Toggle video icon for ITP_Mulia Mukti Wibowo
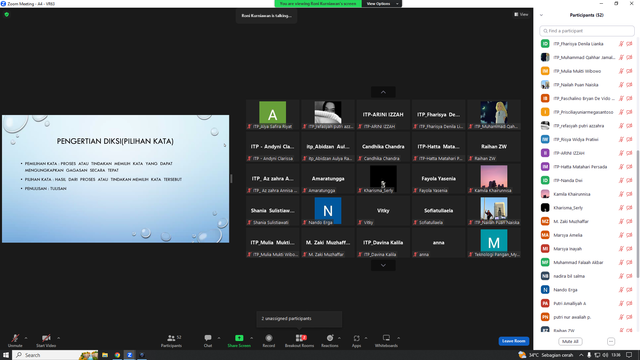This screenshot has width=640, height=360. (629, 71)
